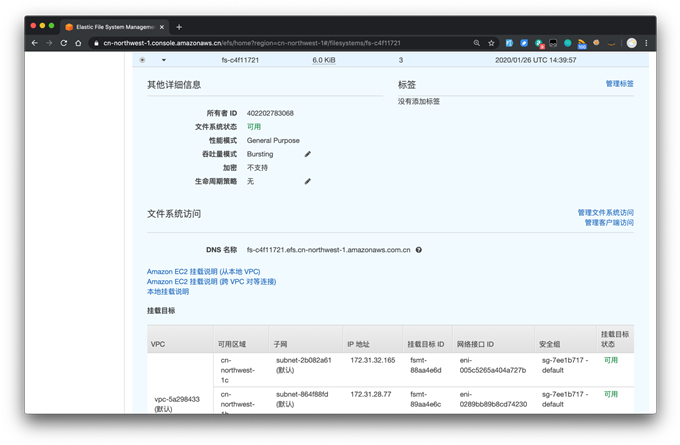Click the site lock icon in address bar
The width and height of the screenshot is (680, 445).
click(96, 43)
